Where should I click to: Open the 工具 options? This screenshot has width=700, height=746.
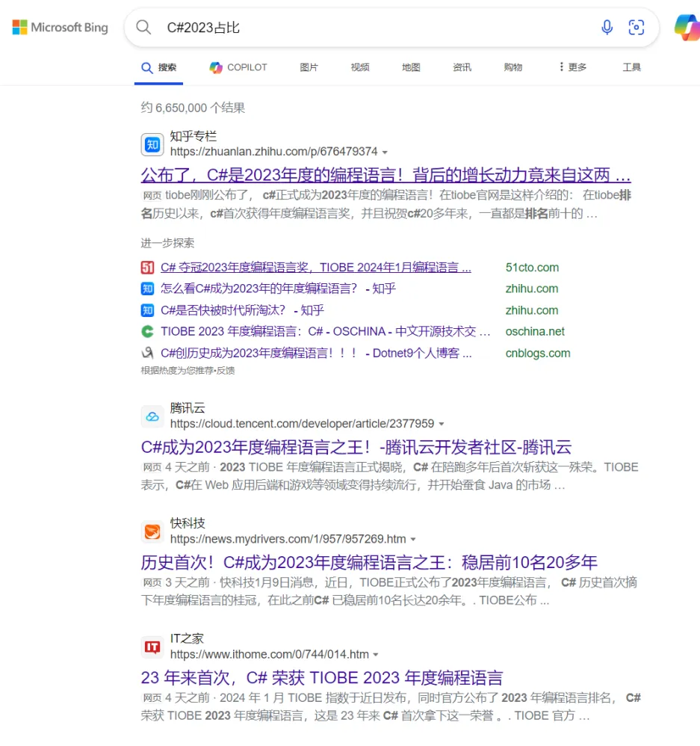[x=631, y=67]
